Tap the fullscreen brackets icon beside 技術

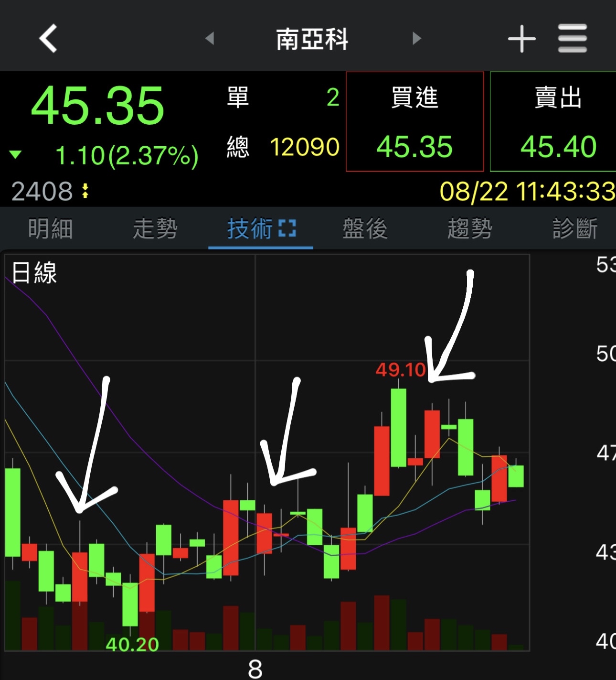287,228
